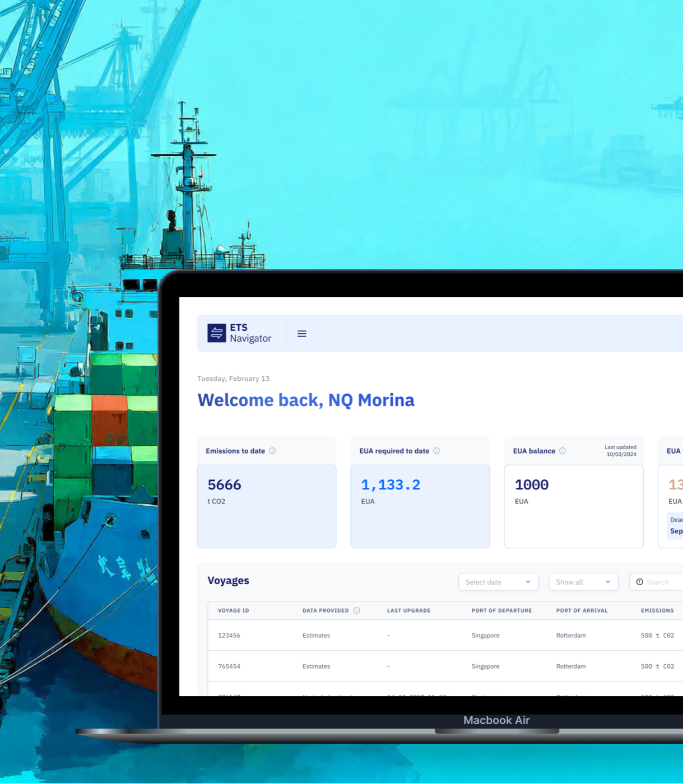Open voyage ID 123456
Image resolution: width=683 pixels, height=784 pixels.
click(x=229, y=636)
